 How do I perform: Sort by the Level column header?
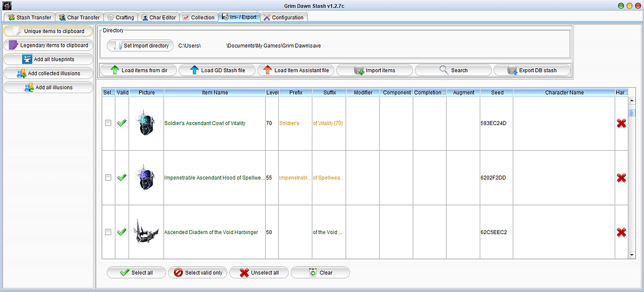coord(272,93)
